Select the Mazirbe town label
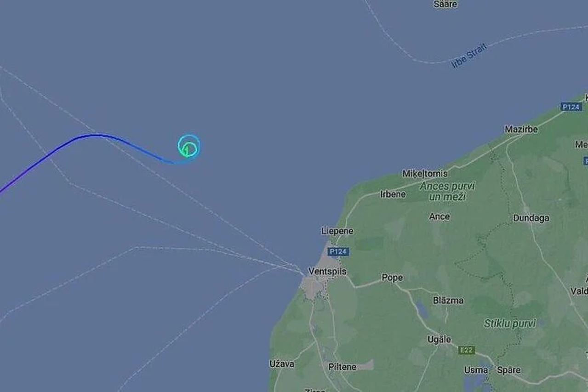The width and height of the screenshot is (588, 392). point(521,129)
